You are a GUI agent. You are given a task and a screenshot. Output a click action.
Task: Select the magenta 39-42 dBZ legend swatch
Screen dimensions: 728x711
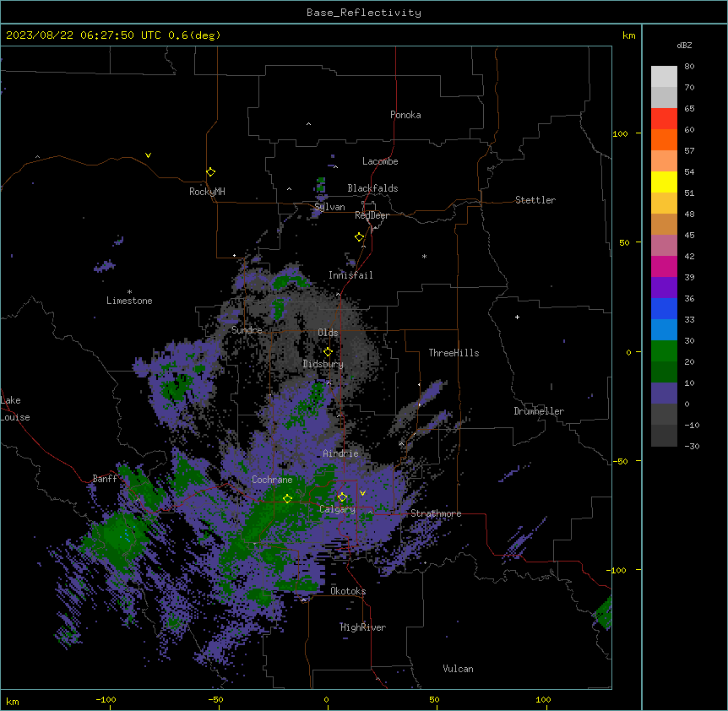(664, 266)
